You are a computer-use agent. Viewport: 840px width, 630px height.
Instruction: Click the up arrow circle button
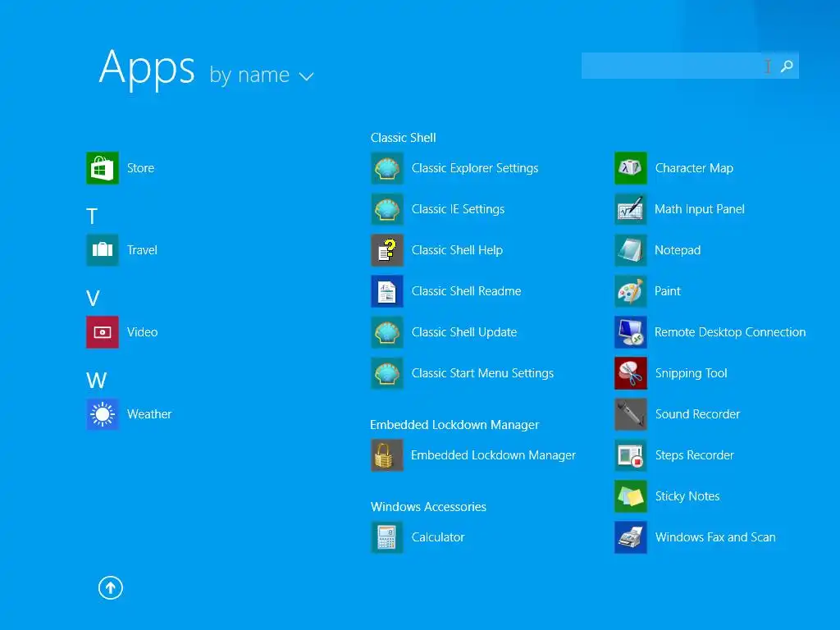(x=111, y=587)
